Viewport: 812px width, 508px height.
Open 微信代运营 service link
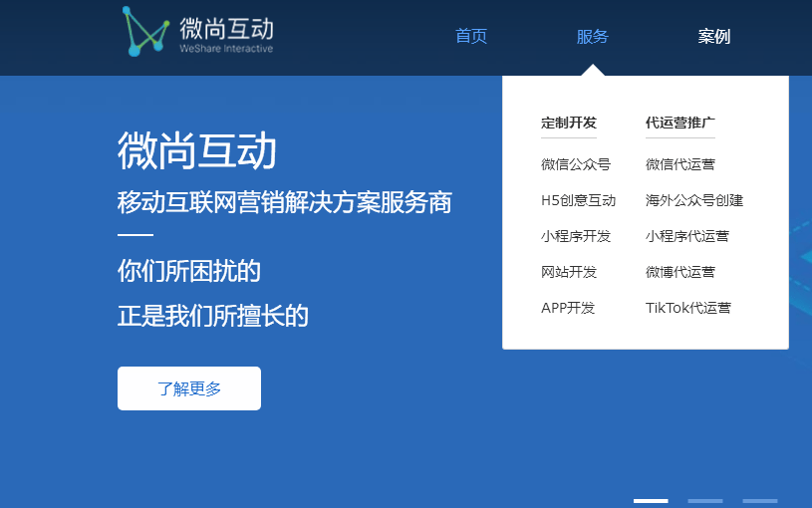679,164
